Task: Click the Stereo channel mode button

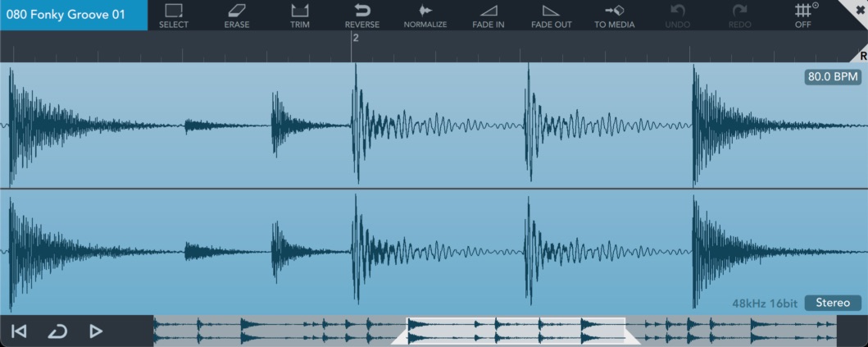Action: click(x=833, y=303)
